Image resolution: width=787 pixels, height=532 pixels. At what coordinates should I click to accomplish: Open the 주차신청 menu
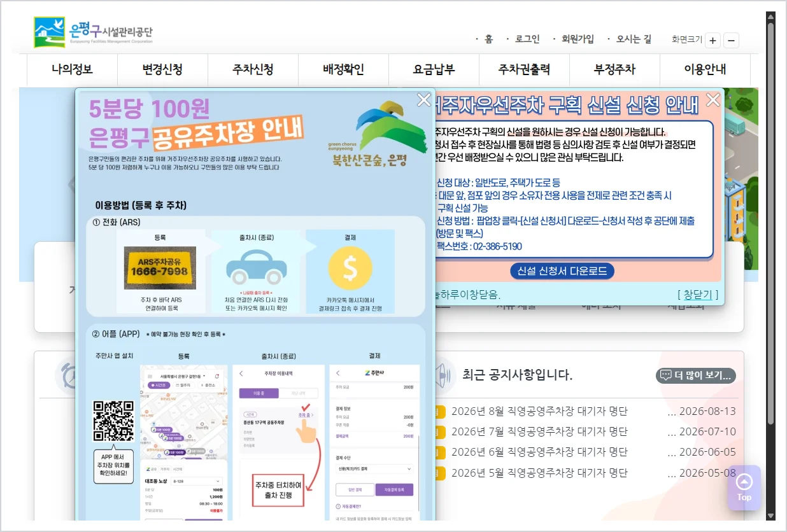click(x=253, y=69)
